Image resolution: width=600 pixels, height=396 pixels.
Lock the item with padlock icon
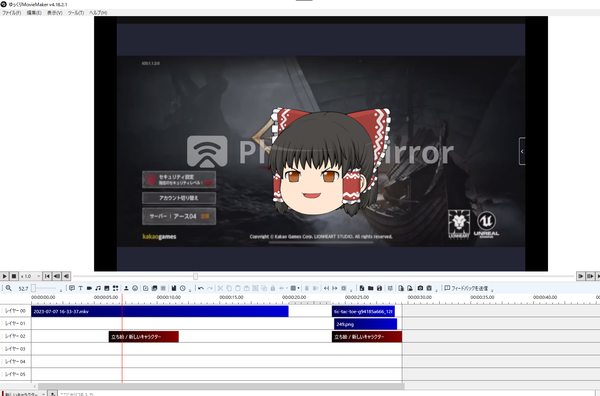click(x=273, y=288)
